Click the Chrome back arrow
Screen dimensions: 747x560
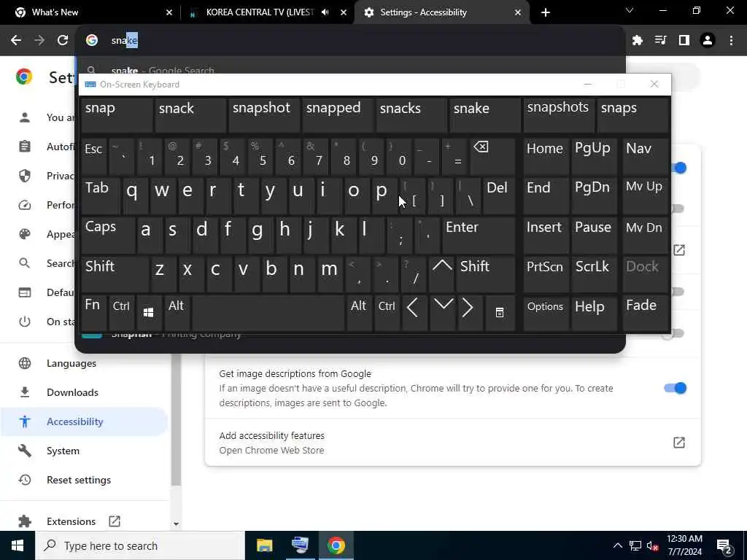[16, 41]
